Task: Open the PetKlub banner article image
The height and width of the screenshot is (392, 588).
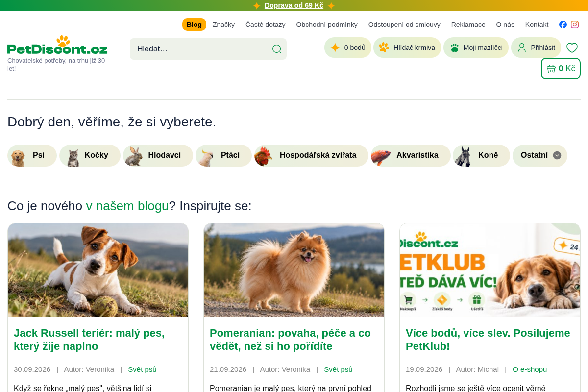Action: click(x=490, y=270)
